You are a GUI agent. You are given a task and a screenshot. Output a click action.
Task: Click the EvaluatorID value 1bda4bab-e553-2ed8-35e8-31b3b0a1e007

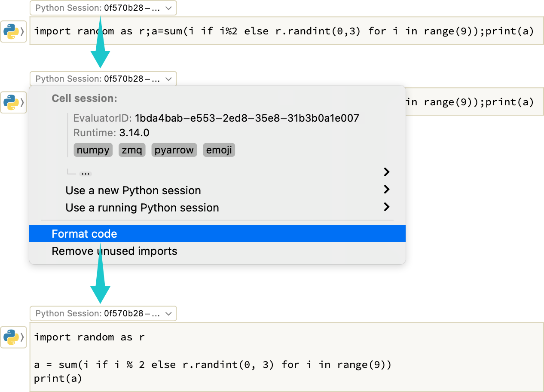click(247, 118)
